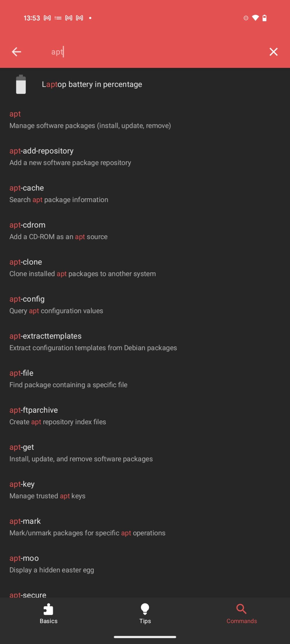
Task: Open the apt-moo easter egg entry
Action: 52,564
